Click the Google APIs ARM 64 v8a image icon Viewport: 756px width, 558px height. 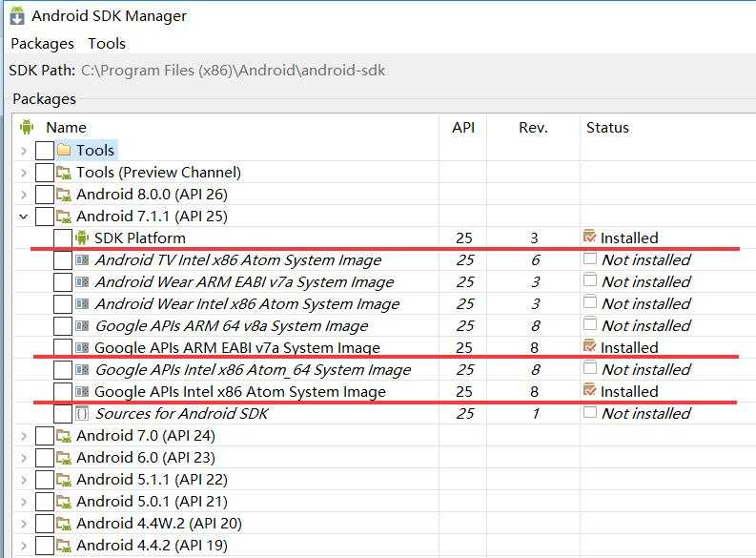(x=82, y=325)
